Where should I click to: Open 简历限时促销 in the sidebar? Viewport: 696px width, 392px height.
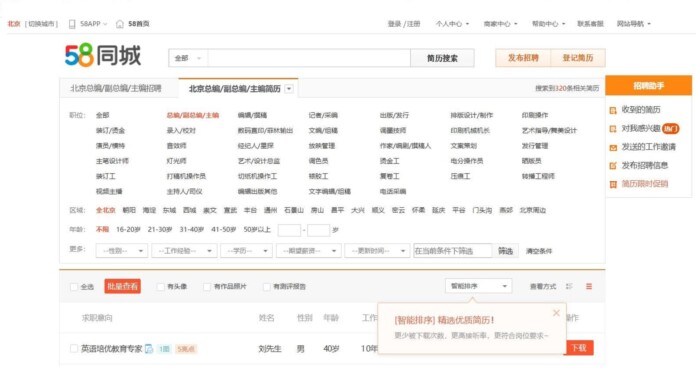(645, 184)
